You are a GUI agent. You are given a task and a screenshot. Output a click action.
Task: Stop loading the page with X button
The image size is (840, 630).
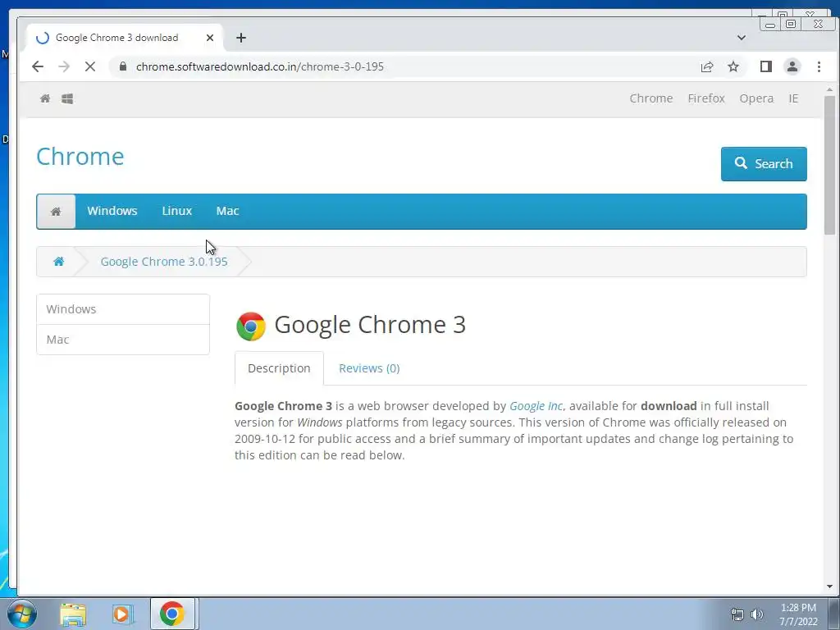point(90,66)
